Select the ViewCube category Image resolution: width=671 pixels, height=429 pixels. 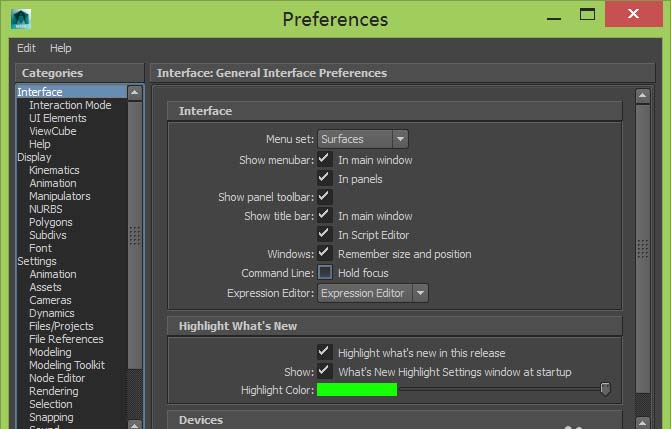(52, 131)
